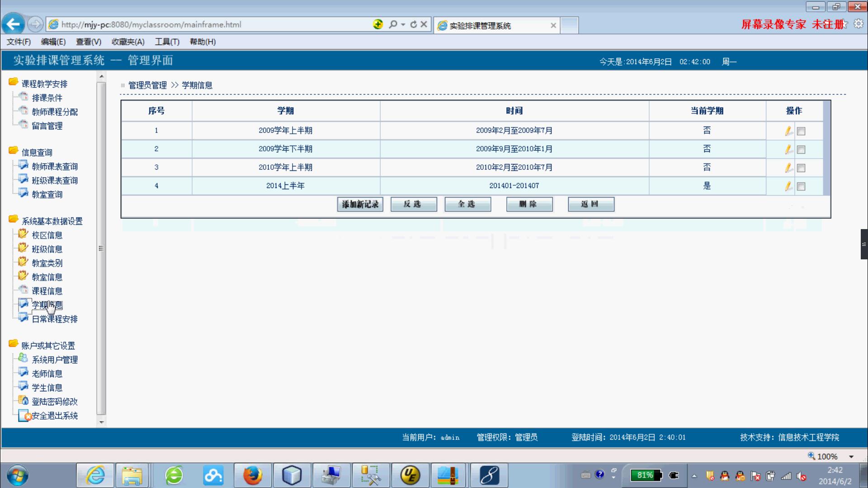The width and height of the screenshot is (868, 488).
Task: Check the checkbox for 2009学年上半期 row
Action: 801,131
